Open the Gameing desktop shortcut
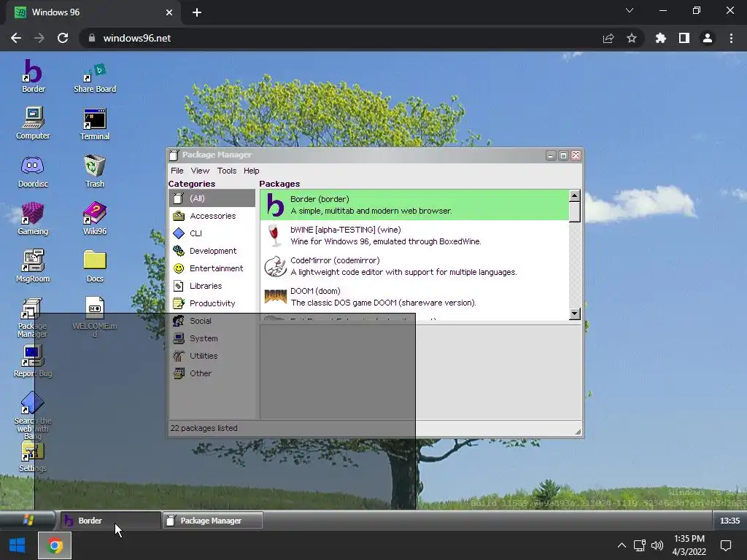The image size is (747, 560). pos(33,219)
